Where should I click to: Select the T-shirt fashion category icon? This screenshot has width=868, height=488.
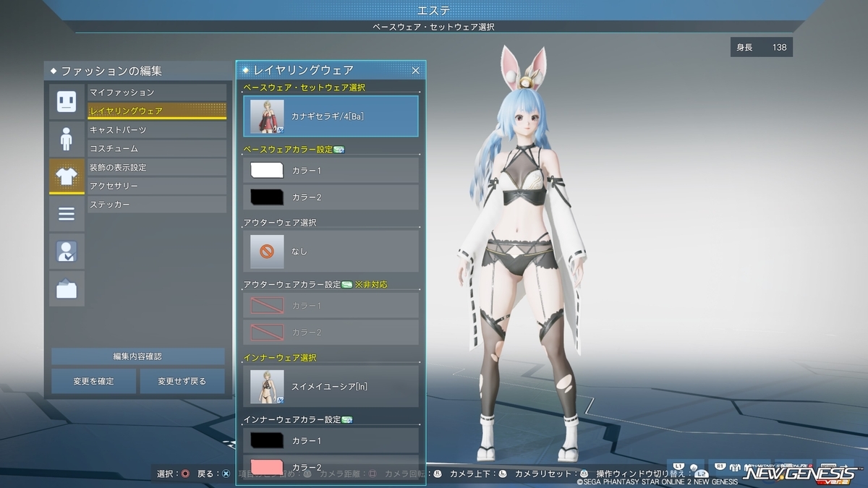[x=67, y=176]
